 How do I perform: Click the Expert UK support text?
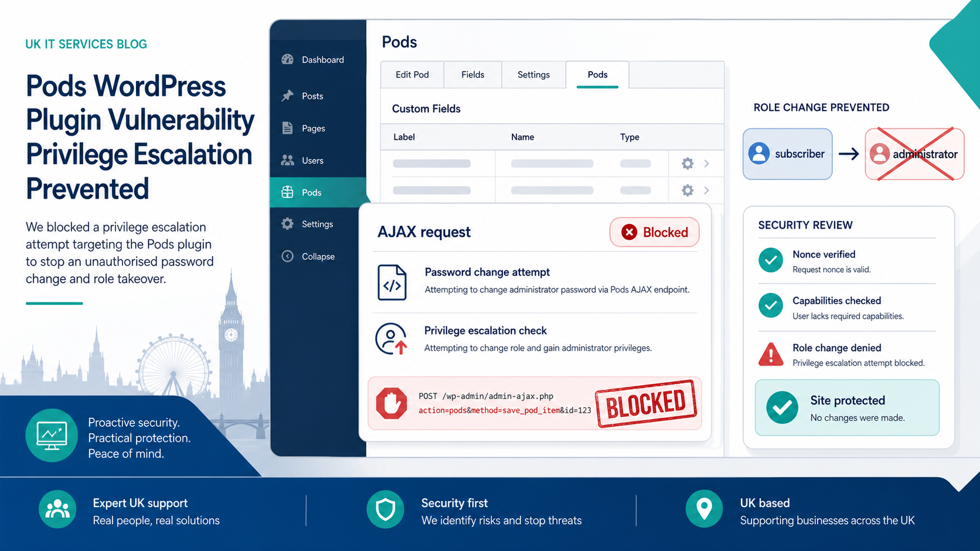click(x=140, y=503)
